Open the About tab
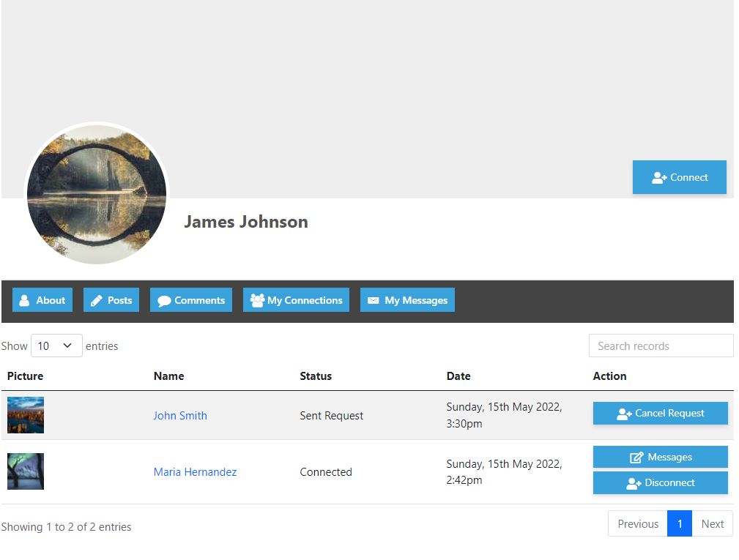Image resolution: width=739 pixels, height=560 pixels. coord(42,300)
